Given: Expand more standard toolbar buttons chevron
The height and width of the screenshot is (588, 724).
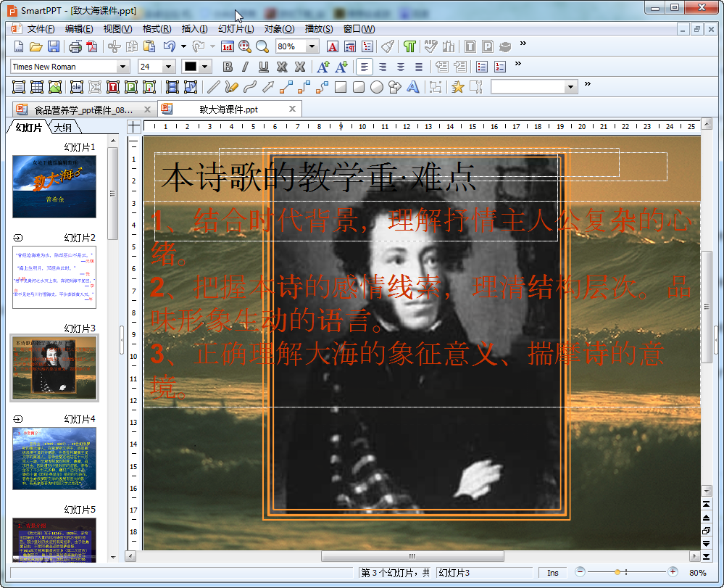Looking at the screenshot, I should (x=523, y=44).
